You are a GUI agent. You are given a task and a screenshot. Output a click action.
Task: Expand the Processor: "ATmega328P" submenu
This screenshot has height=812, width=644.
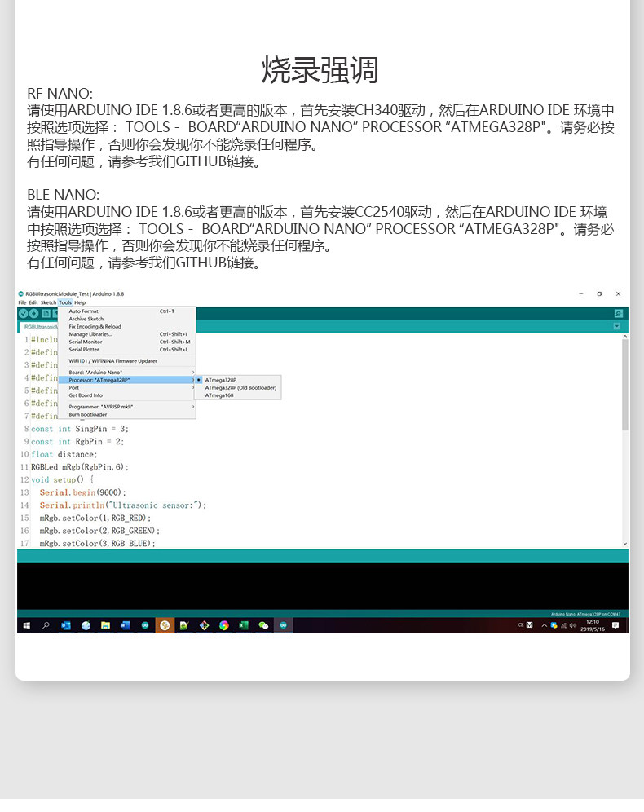click(x=127, y=380)
